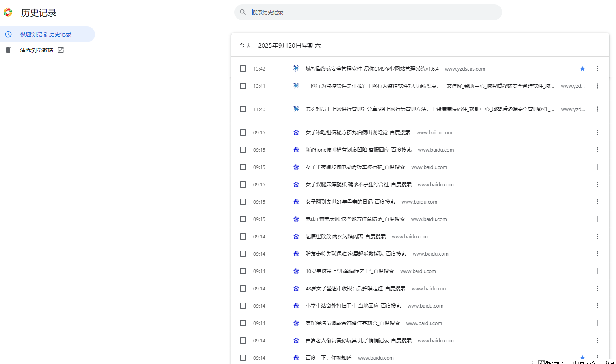The image size is (616, 364).
Task: Check the checkbox of the 13:42 entry
Action: click(243, 68)
